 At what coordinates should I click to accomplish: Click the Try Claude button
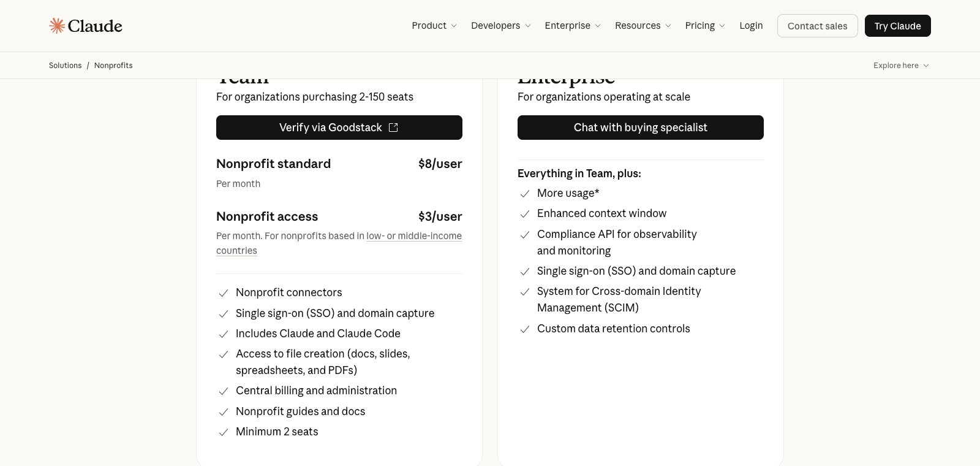pyautogui.click(x=898, y=26)
